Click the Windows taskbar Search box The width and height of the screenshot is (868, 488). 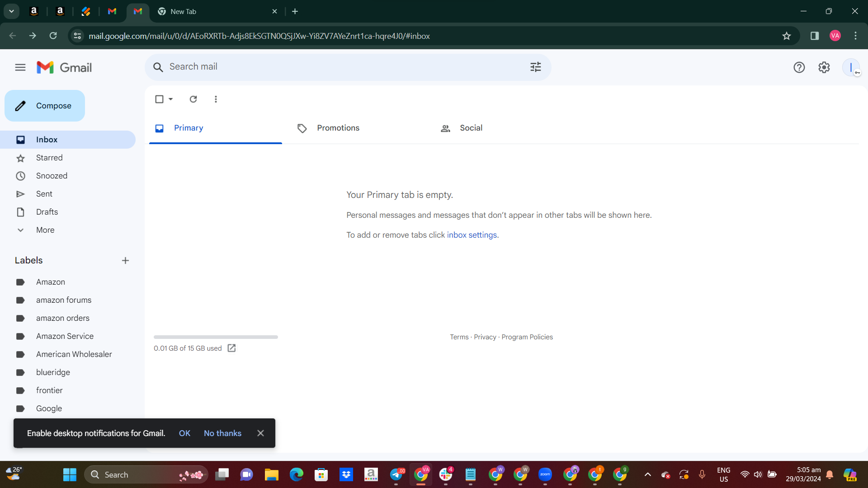point(146,474)
